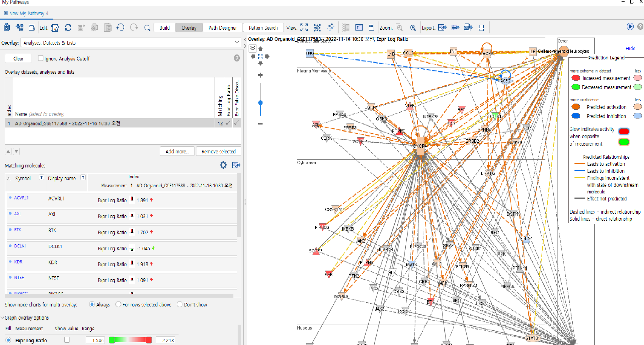Click the zoom-in magnifier icon
The height and width of the screenshot is (345, 644).
[413, 28]
